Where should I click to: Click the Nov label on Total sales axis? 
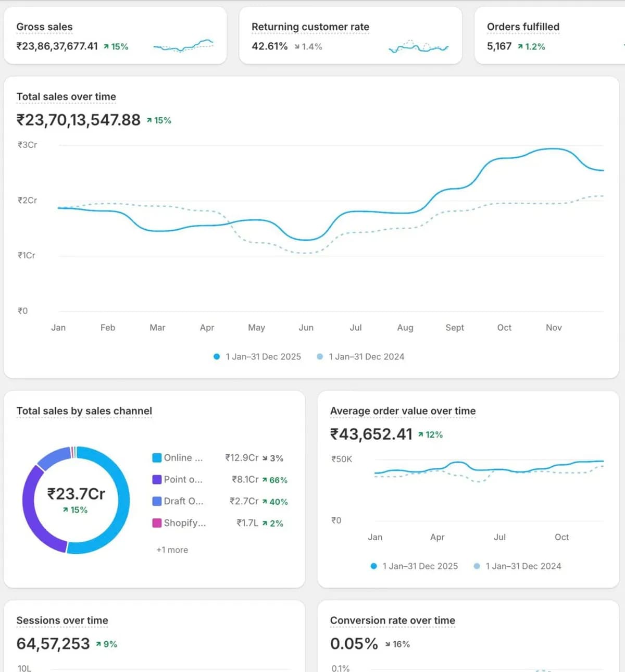click(x=554, y=327)
